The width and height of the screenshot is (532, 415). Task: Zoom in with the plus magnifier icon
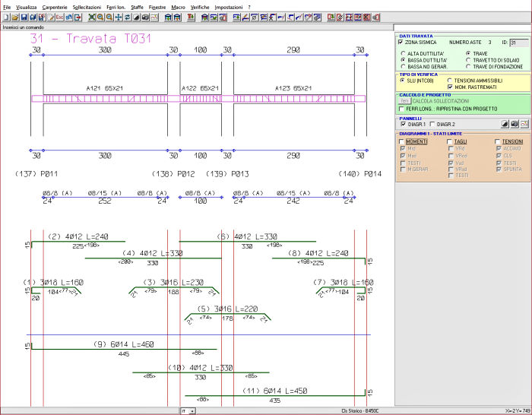click(100, 17)
